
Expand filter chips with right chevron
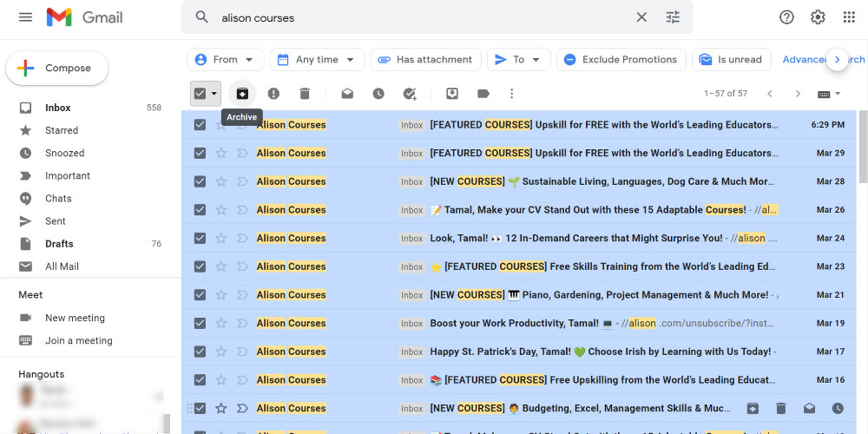pos(837,59)
